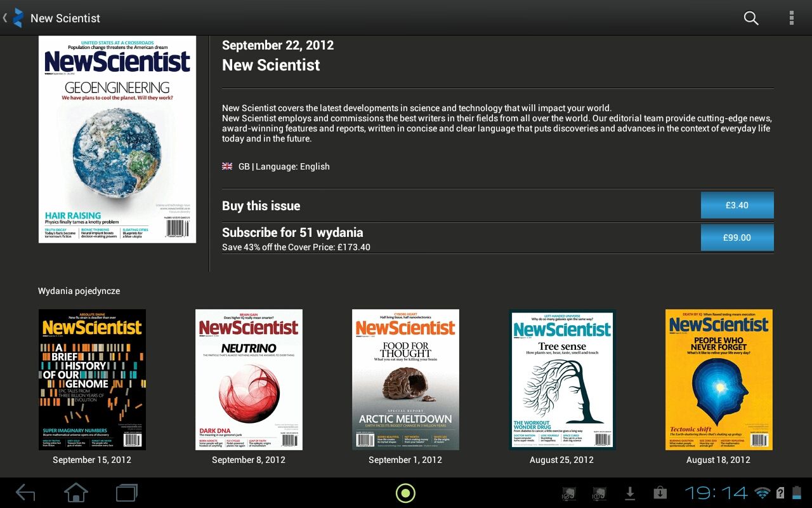Viewport: 812px width, 508px height.
Task: Open Evernote sync-complete notification with checkmark
Action: [569, 493]
